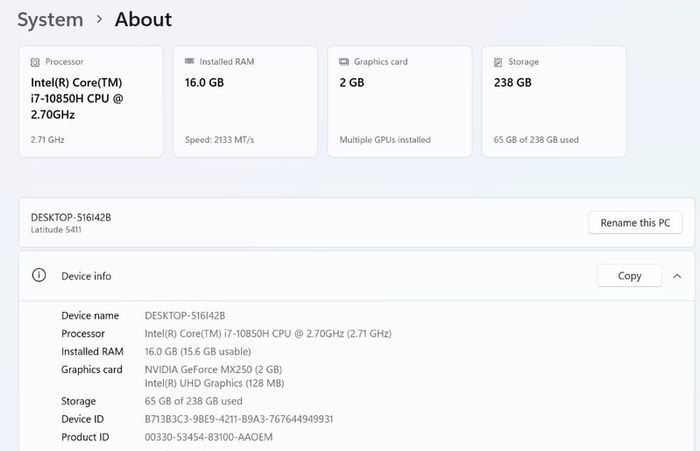Open the Graphics card summary card
The image size is (700, 451).
[400, 101]
